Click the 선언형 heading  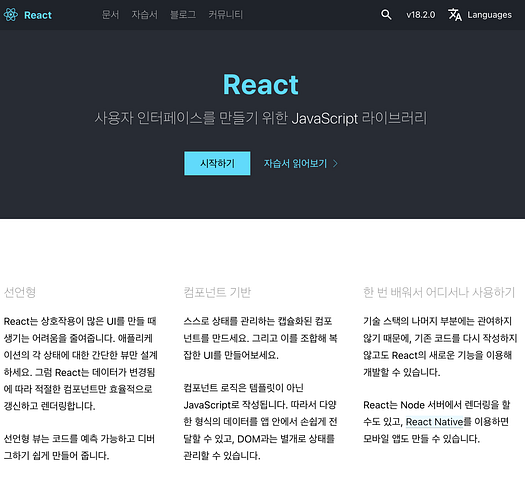[20, 292]
